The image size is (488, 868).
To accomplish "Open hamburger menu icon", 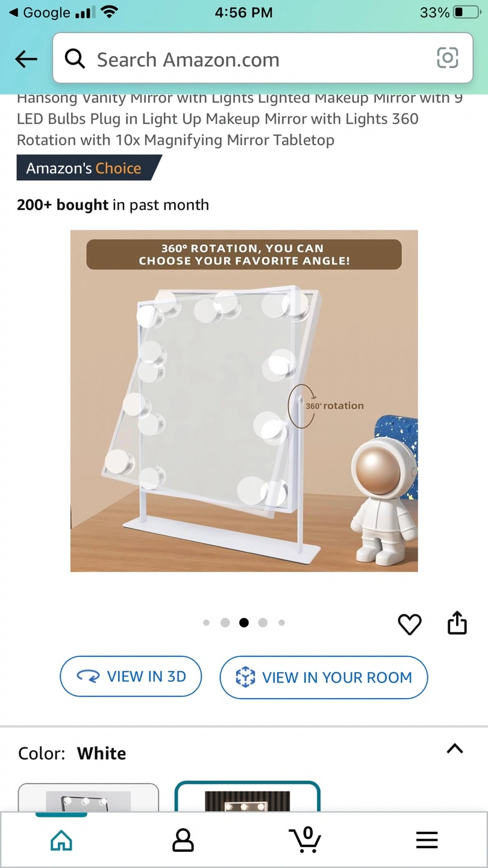I will pos(427,840).
